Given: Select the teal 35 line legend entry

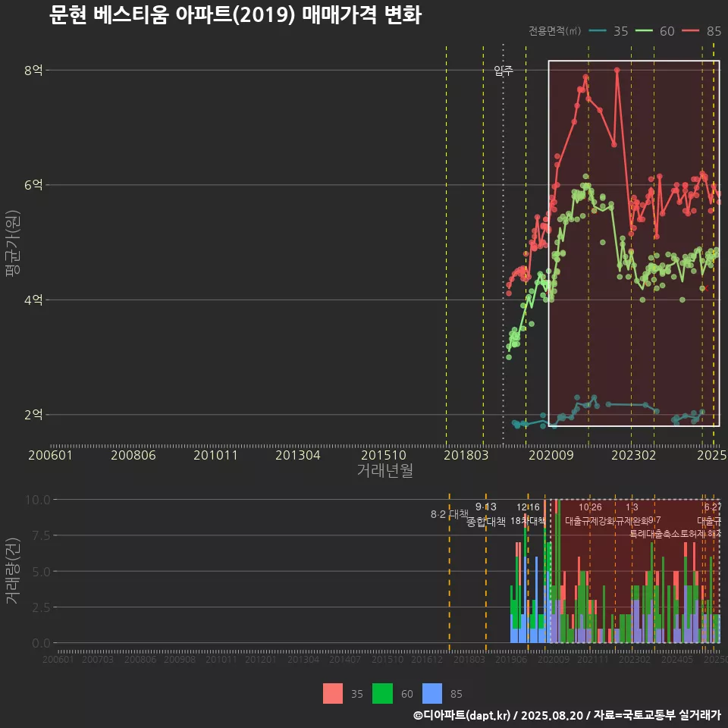Looking at the screenshot, I should (609, 31).
